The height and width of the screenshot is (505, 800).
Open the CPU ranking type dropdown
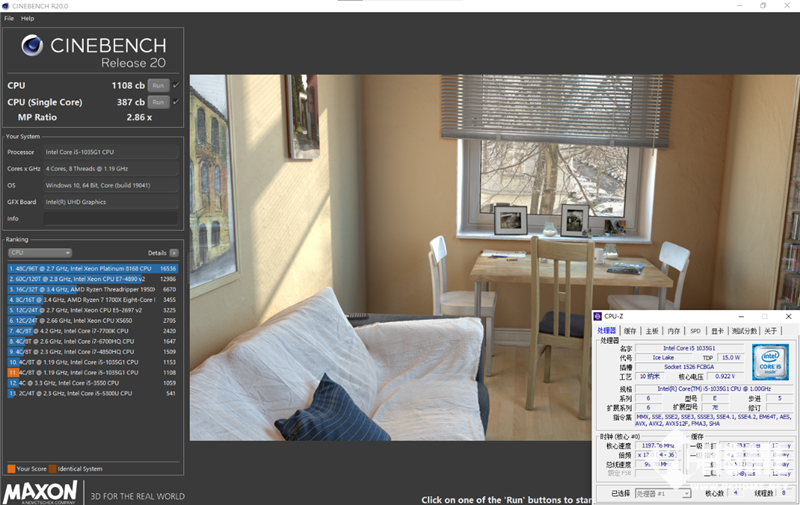pyautogui.click(x=40, y=253)
